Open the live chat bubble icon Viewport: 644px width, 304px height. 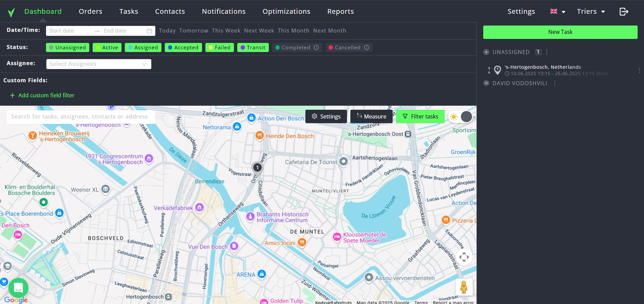point(18,288)
